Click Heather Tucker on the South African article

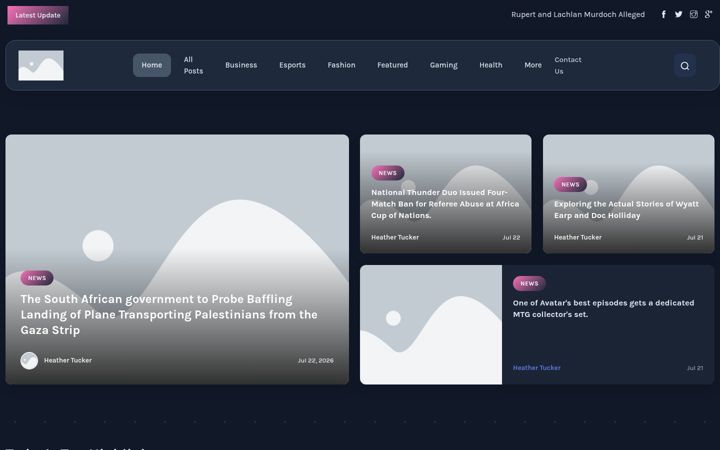pyautogui.click(x=68, y=360)
